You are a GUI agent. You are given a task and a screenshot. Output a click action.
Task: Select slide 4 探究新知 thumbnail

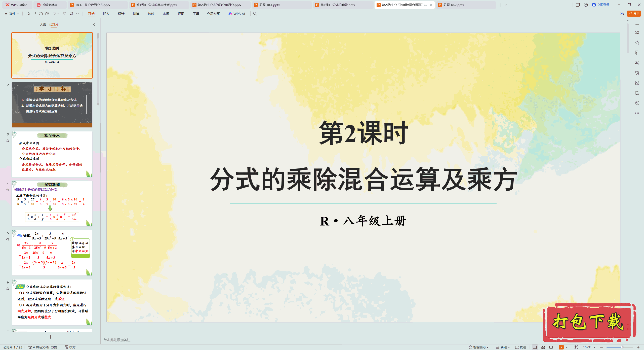(52, 203)
